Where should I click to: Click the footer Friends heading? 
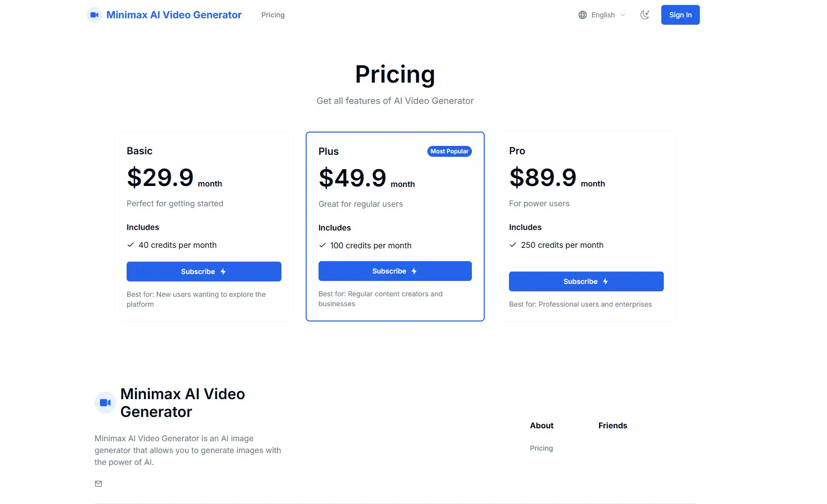click(613, 425)
